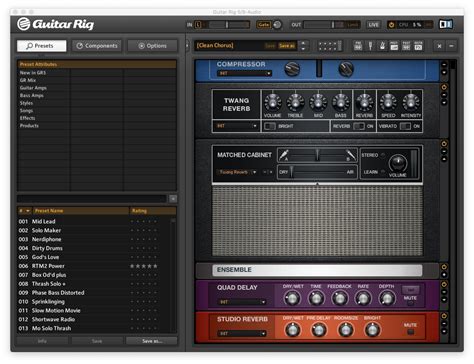Open the Matched Cabinet type dropdown
The height and width of the screenshot is (364, 474).
click(237, 172)
